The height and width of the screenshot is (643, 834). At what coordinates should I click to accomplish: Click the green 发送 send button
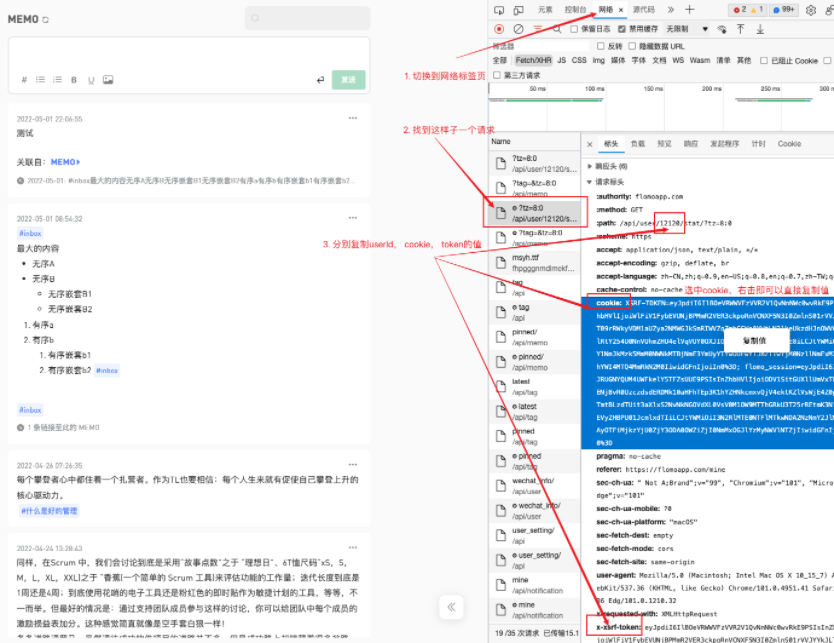pos(349,79)
